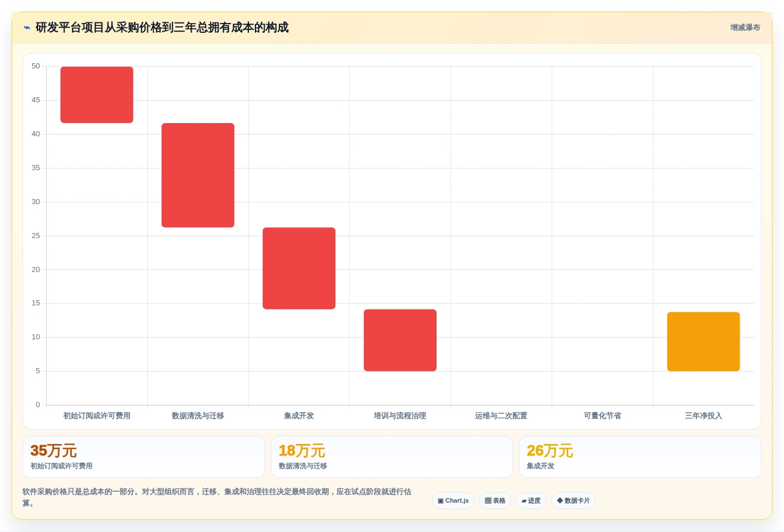Select the 数据卡片 tag chip
The width and height of the screenshot is (784, 532).
click(x=573, y=500)
